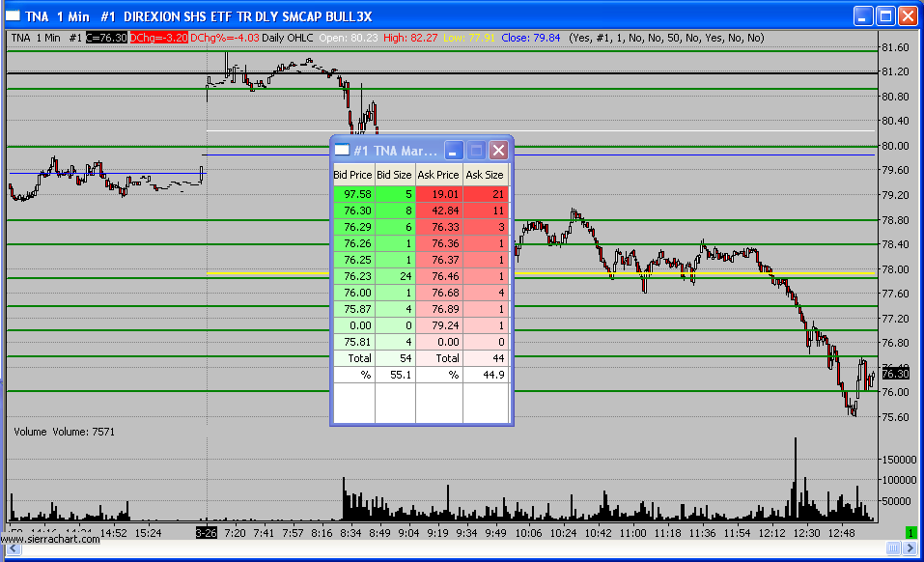Image resolution: width=924 pixels, height=562 pixels.
Task: Click the www.sierrachart.com link
Action: click(x=50, y=539)
